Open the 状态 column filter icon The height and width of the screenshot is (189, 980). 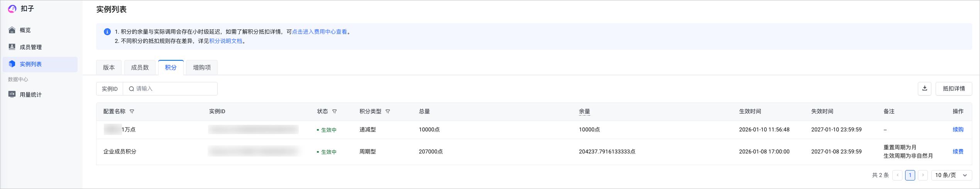pos(335,111)
